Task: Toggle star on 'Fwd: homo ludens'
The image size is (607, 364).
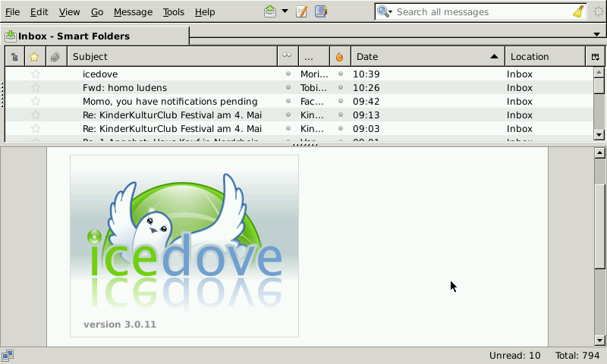Action: [35, 88]
